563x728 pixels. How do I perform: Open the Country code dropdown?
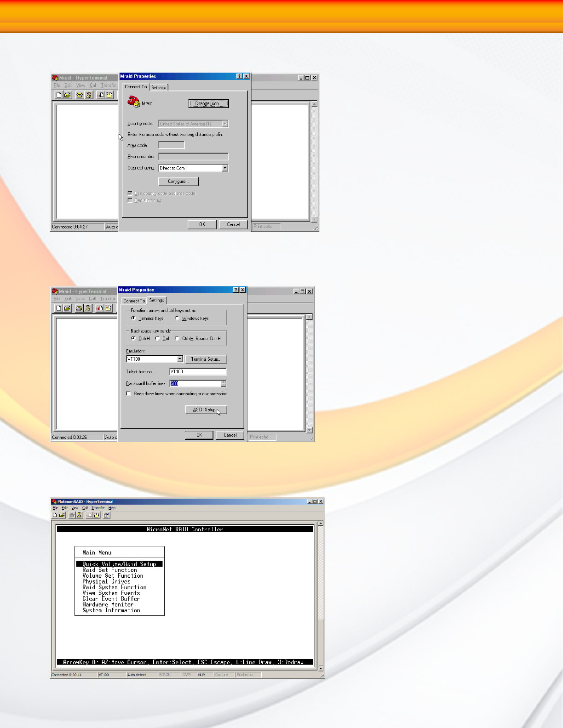(225, 124)
